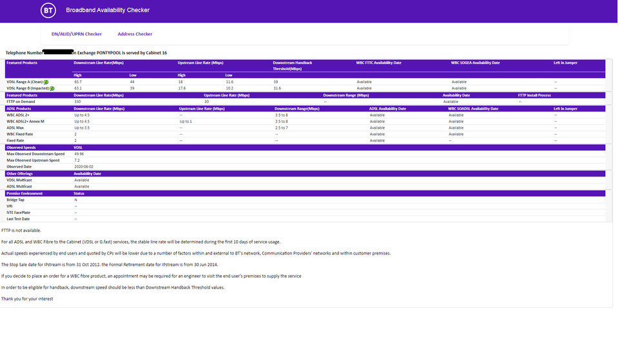The image size is (644, 362).
Task: Click the 'WBC SOADSL Availability Date' column header
Action: pos(473,109)
